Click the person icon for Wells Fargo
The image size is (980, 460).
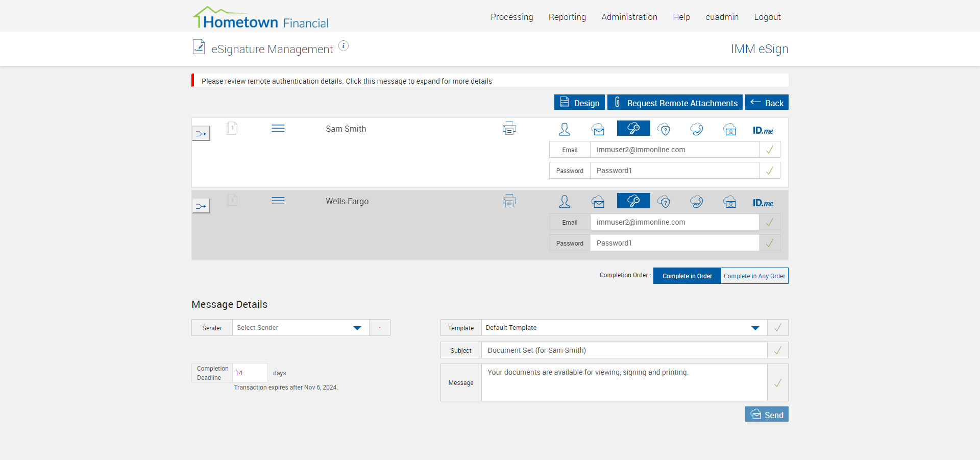(565, 202)
